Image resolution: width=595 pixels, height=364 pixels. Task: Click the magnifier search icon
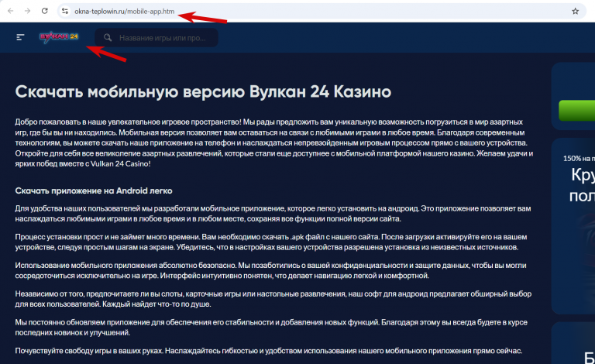[x=108, y=37]
